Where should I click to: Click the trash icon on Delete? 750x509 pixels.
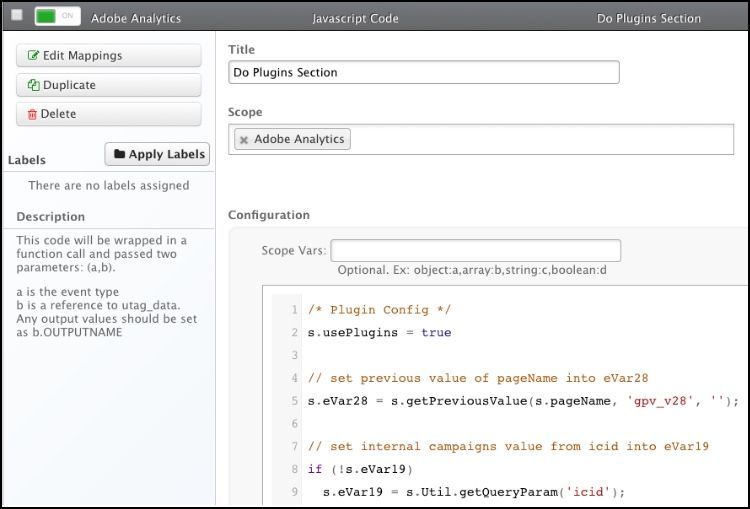[33, 114]
